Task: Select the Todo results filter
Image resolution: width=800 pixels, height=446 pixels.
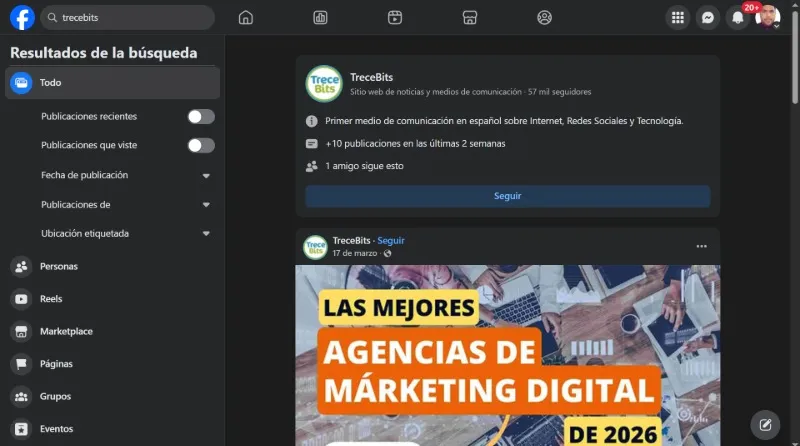Action: (x=112, y=83)
